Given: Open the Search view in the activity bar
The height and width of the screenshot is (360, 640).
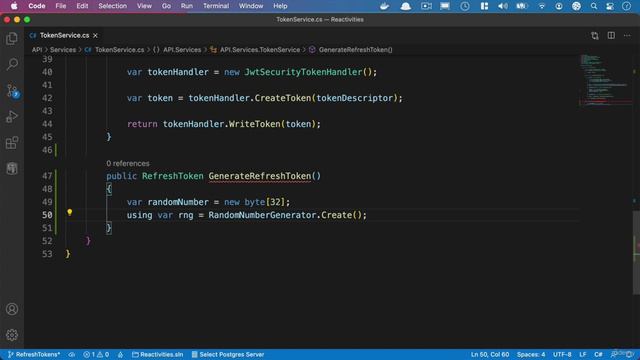Looking at the screenshot, I should pyautogui.click(x=12, y=64).
